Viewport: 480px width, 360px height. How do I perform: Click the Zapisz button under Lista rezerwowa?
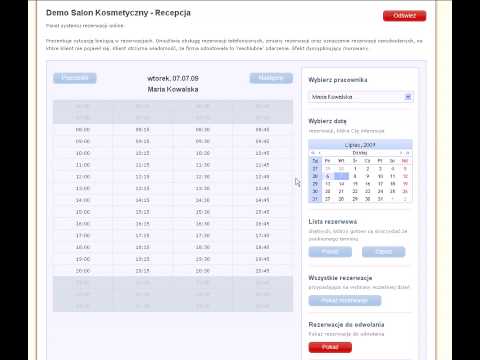(x=383, y=252)
